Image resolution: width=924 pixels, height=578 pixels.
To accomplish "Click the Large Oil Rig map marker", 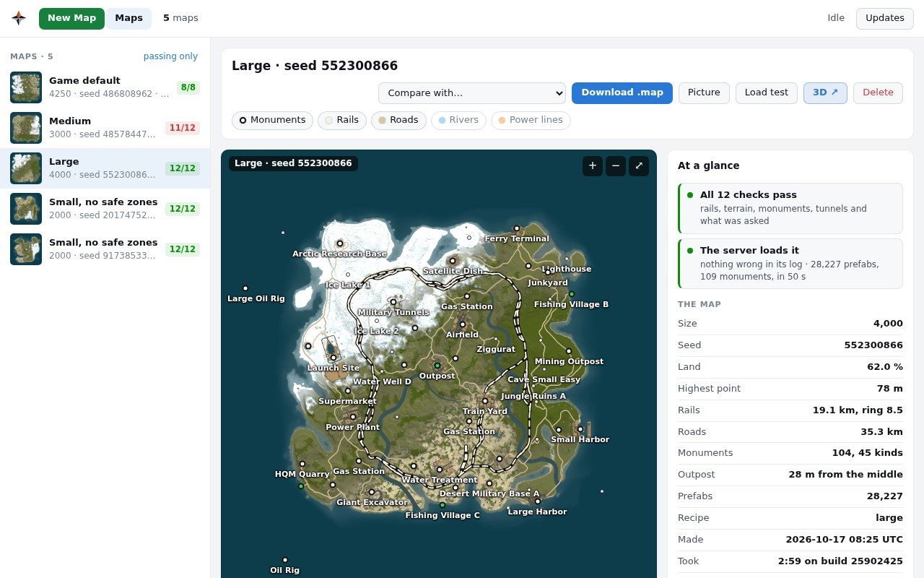I will [245, 288].
